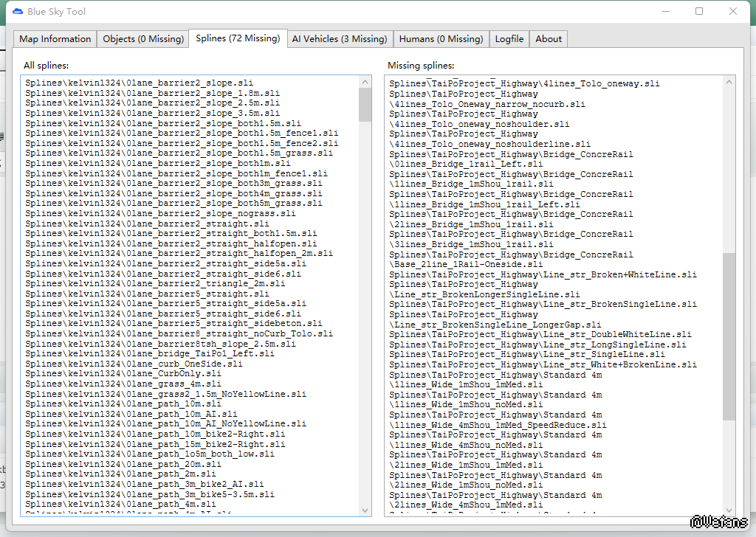Viewport: 756px width, 537px height.
Task: Select 0lane_bridge_TaiPo1_Left.sli entry
Action: point(149,353)
